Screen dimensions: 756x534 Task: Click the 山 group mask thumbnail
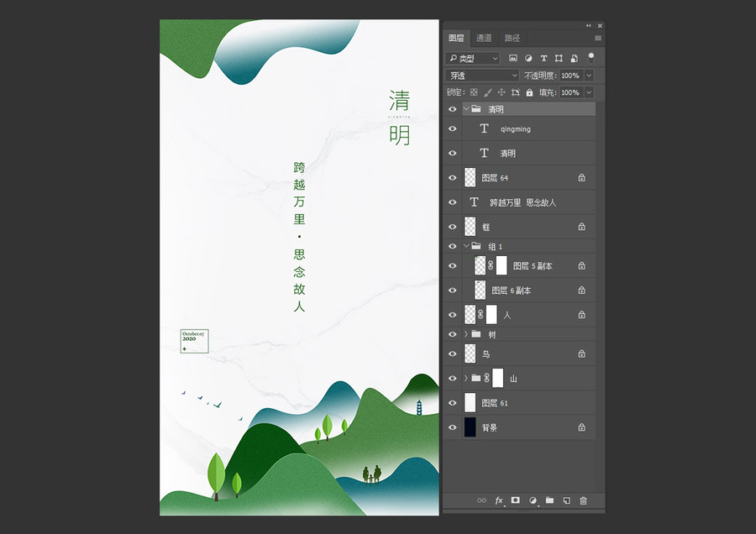pos(497,378)
